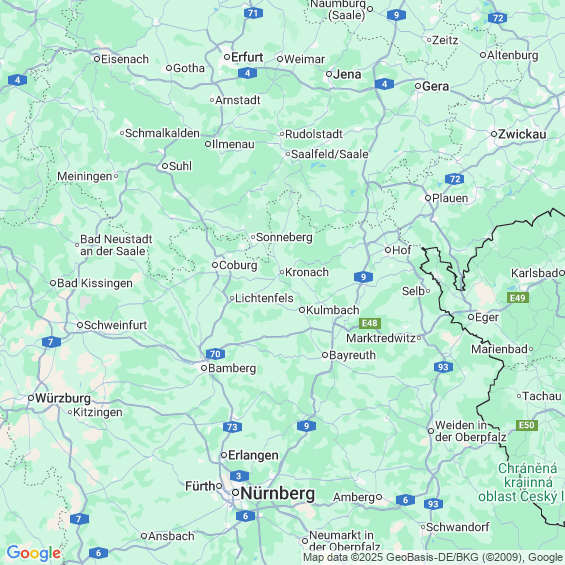Click the Hof town label

(401, 250)
